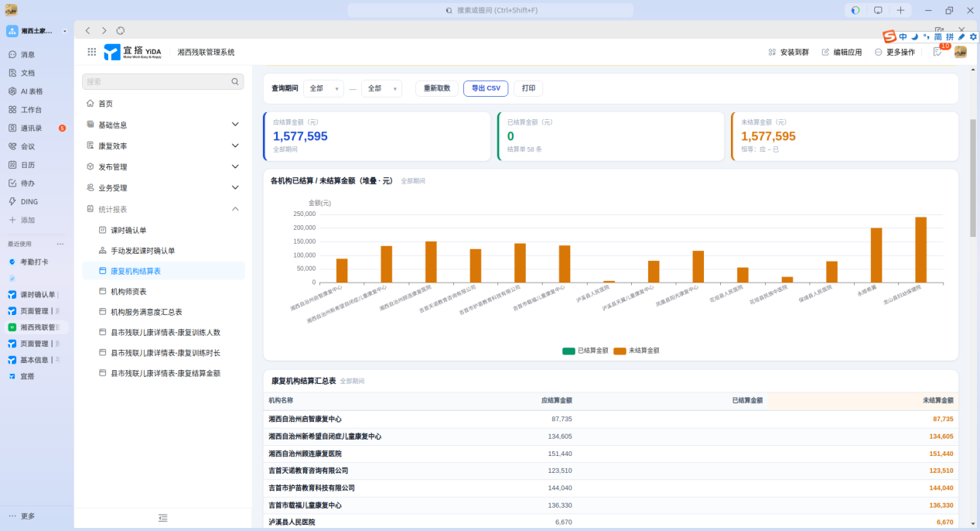Click the top 搜索或提问 search bar
Image resolution: width=980 pixels, height=531 pixels.
click(x=490, y=10)
